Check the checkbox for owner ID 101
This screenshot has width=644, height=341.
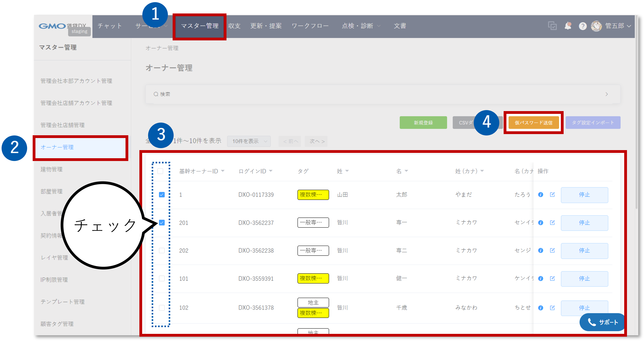coord(162,278)
